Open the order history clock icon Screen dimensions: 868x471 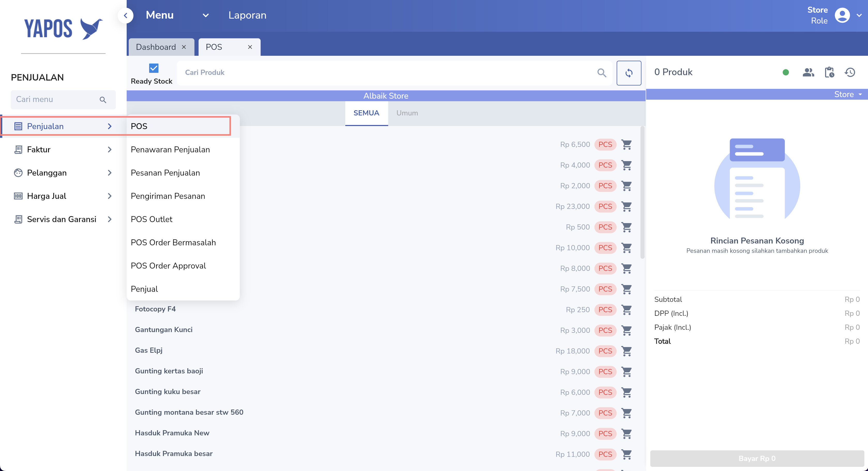[x=849, y=72]
